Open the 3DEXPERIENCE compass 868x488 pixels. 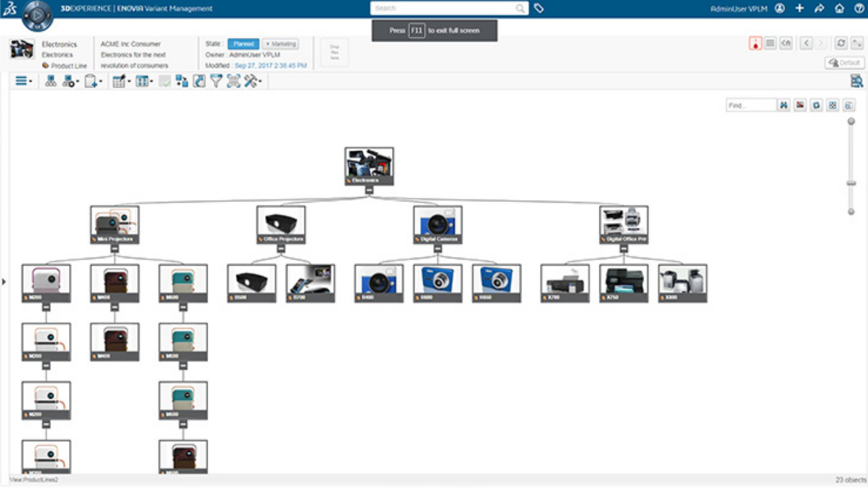(37, 16)
